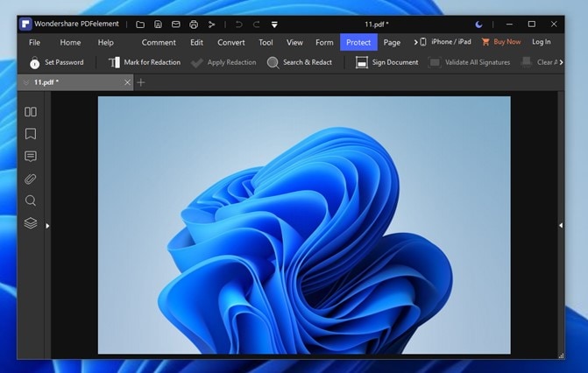Open the page thumbnails panel icon
The width and height of the screenshot is (588, 373).
click(31, 112)
